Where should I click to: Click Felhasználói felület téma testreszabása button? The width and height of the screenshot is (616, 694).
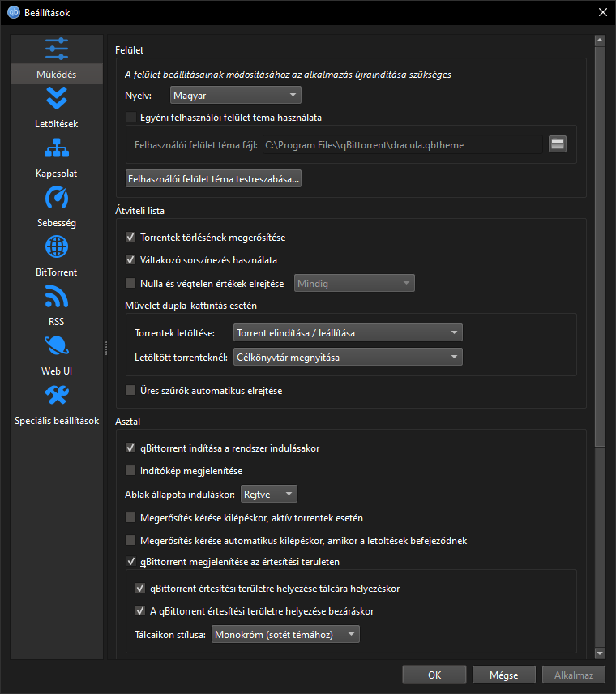coord(213,178)
